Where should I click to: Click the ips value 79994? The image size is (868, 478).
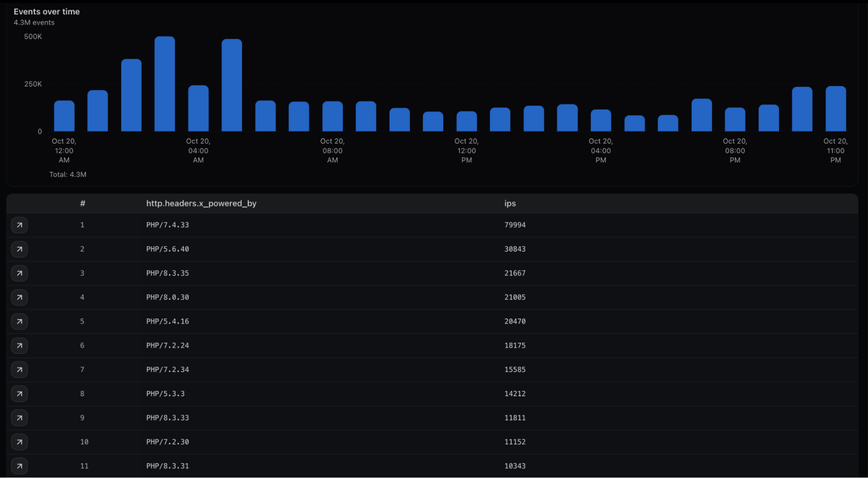[x=515, y=225]
